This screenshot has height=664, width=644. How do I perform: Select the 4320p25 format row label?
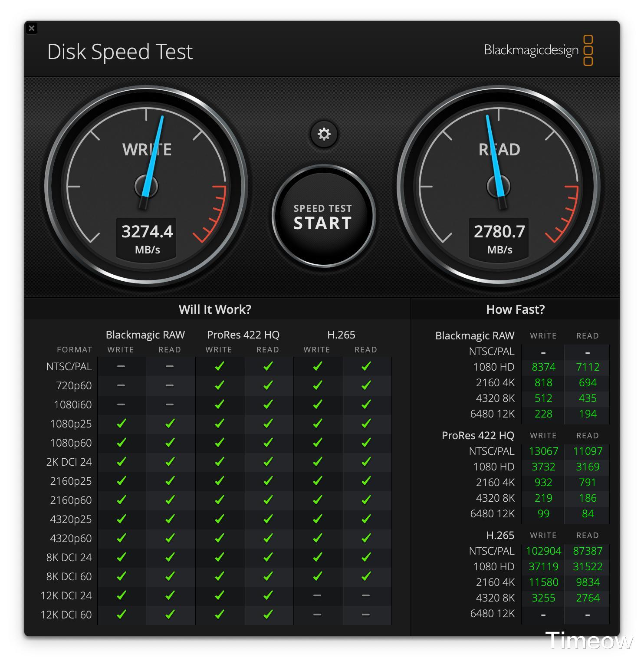pos(71,519)
